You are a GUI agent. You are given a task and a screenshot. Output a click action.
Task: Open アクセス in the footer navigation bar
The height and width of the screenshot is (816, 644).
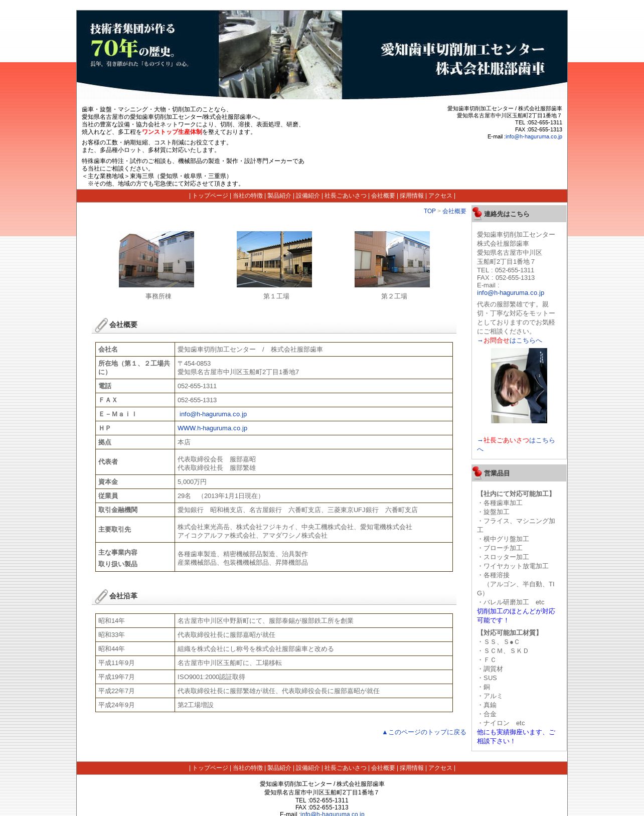[440, 768]
